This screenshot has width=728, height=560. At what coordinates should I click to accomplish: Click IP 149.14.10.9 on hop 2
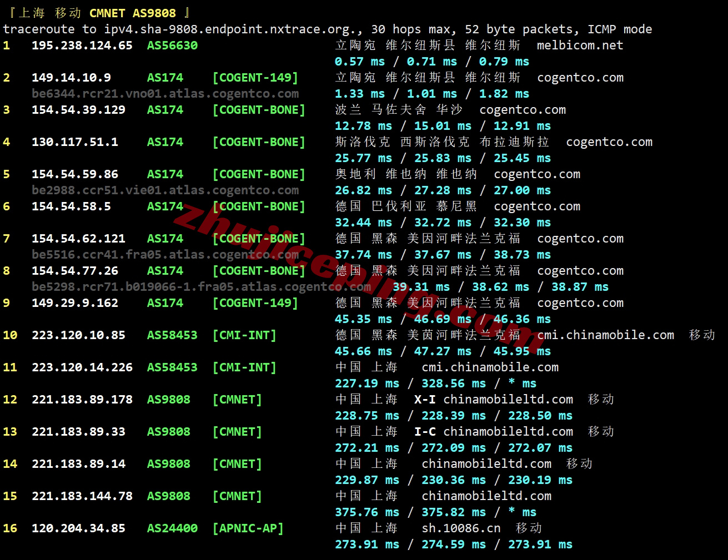(x=71, y=78)
